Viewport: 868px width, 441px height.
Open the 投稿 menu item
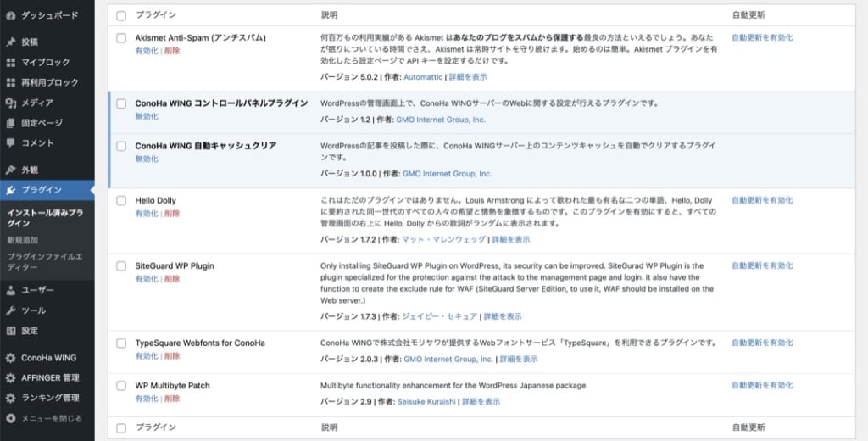coord(47,42)
